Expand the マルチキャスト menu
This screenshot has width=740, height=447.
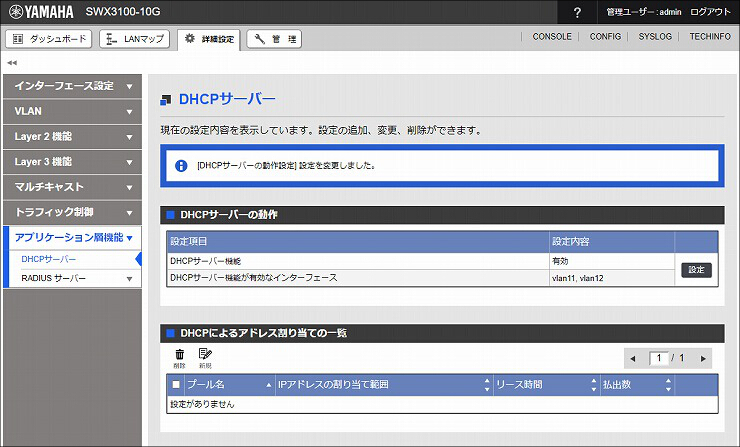tap(72, 187)
